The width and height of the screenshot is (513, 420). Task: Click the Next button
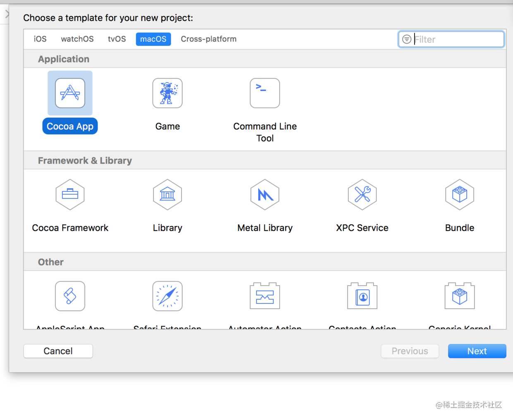pyautogui.click(x=477, y=351)
